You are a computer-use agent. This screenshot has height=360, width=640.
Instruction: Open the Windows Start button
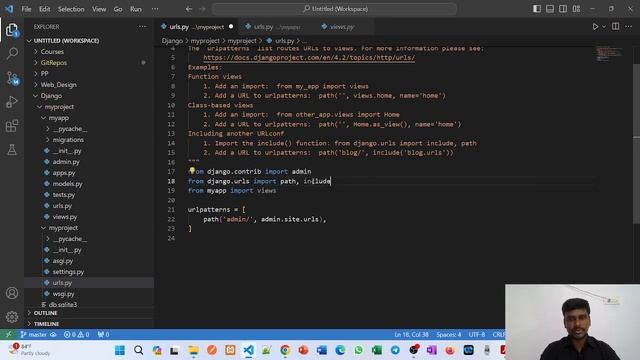[x=120, y=350]
